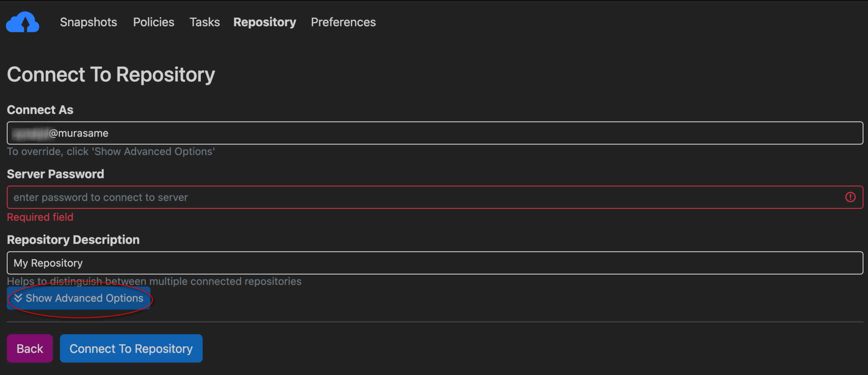Click the double chevron icon beside Advanced Options
Screen dimensions: 868x375
coord(18,298)
